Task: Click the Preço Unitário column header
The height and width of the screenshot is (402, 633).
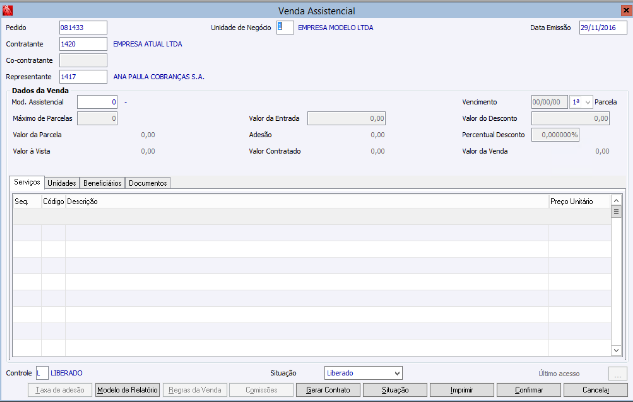Action: point(580,201)
